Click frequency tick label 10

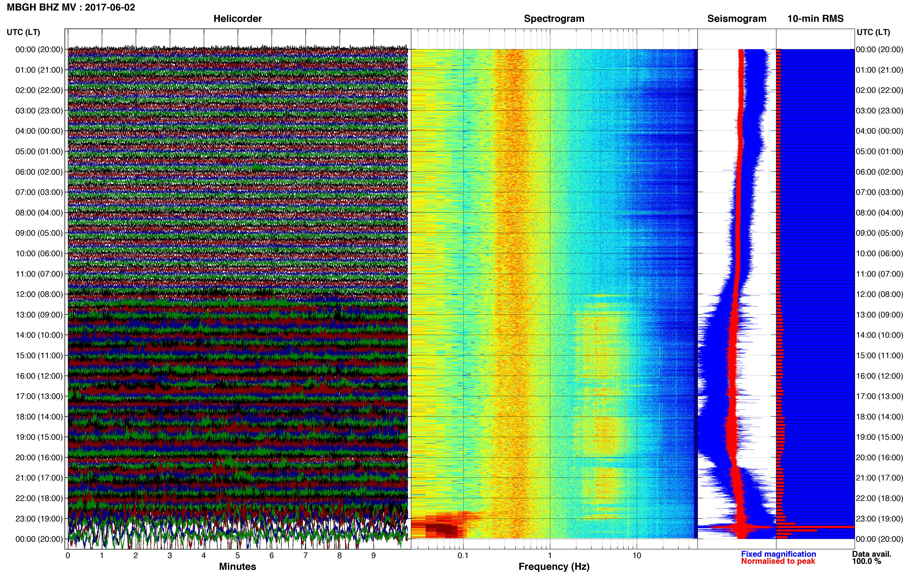tap(637, 555)
